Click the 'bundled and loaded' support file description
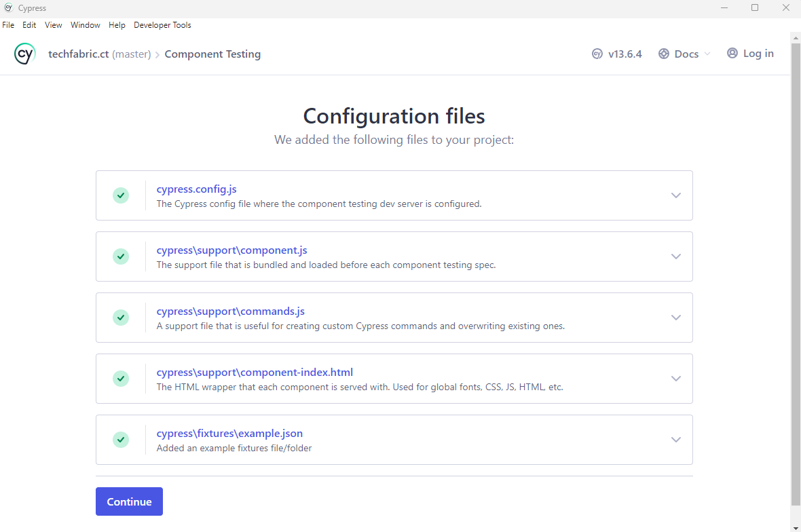801x532 pixels. (326, 265)
